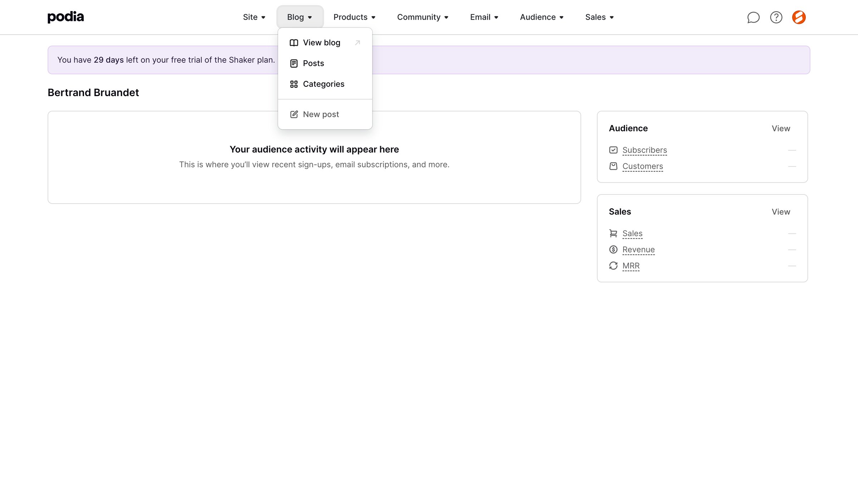858x504 pixels.
Task: Click the Subscribers checkbox icon
Action: (613, 150)
